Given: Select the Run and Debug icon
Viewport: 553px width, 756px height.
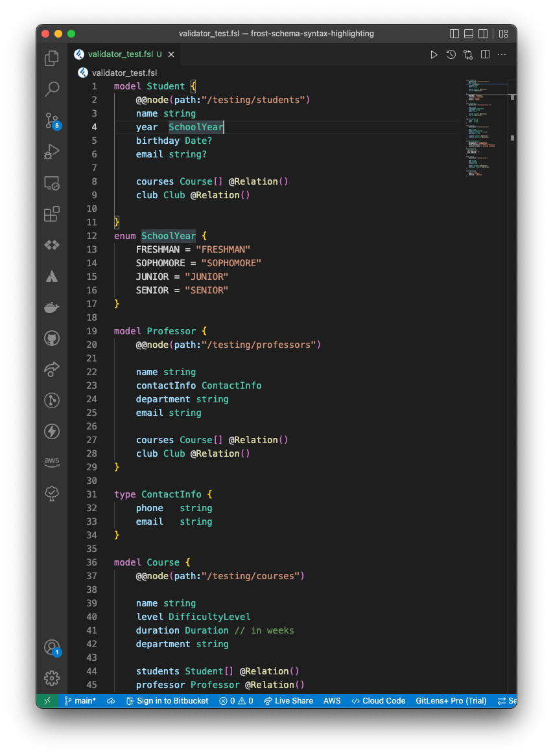Looking at the screenshot, I should click(x=52, y=152).
